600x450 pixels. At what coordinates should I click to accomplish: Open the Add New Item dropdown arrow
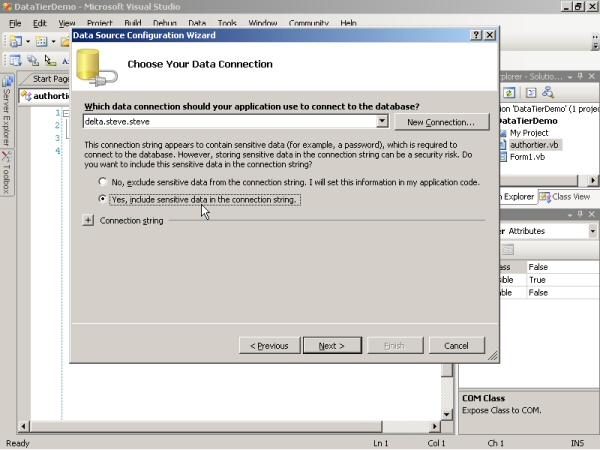click(54, 41)
